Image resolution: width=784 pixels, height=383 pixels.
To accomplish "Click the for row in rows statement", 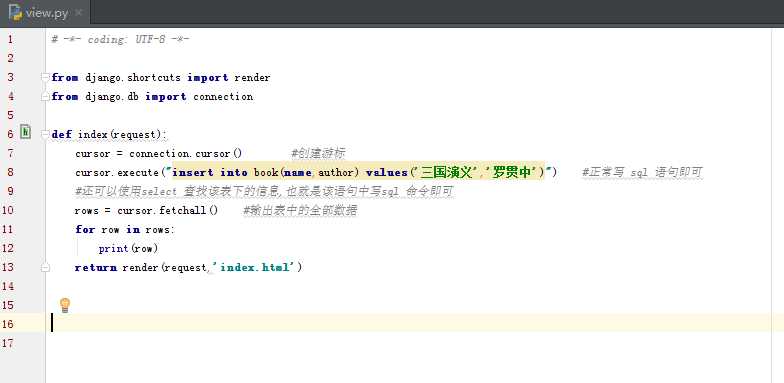I will click(x=125, y=230).
